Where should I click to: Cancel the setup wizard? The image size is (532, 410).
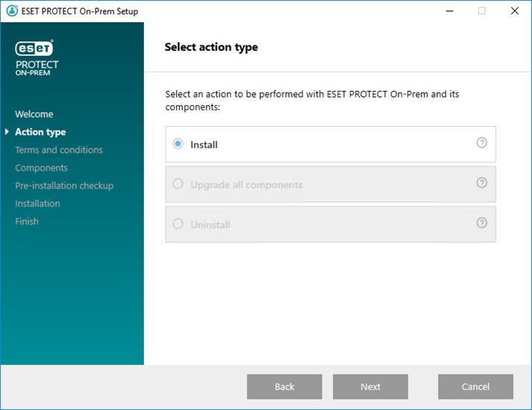click(475, 387)
